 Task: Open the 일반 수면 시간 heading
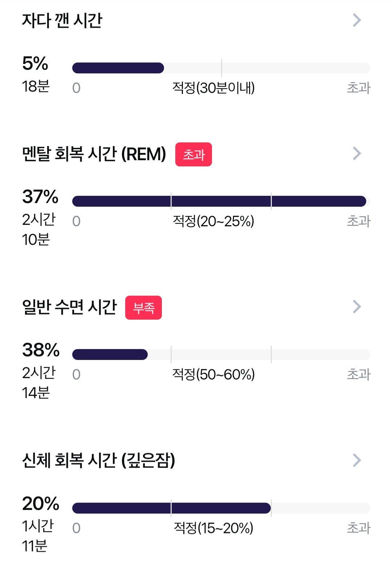coord(69,307)
